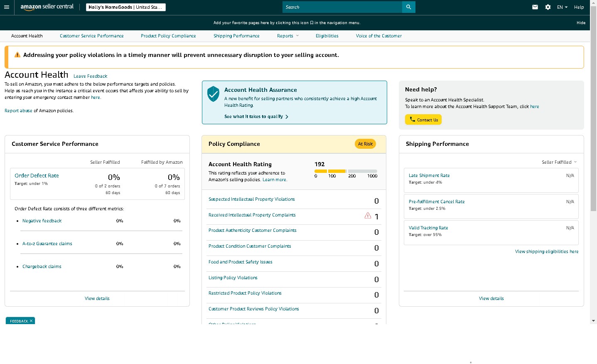
Task: Open the hamburger navigation menu
Action: point(7,7)
